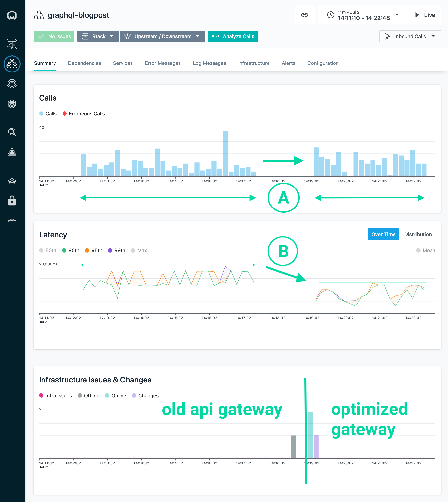Open the lock security icon in sidebar
Image resolution: width=448 pixels, height=502 pixels.
click(x=12, y=201)
